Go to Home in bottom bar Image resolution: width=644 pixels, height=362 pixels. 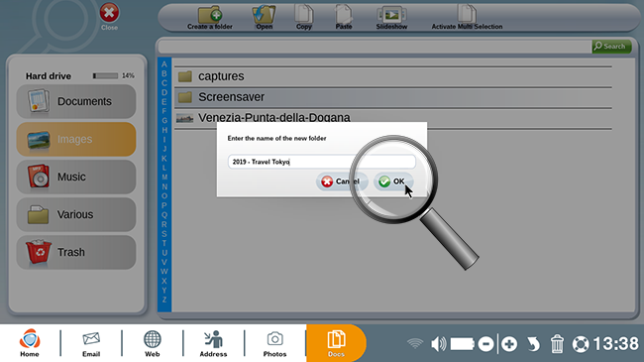pyautogui.click(x=30, y=343)
